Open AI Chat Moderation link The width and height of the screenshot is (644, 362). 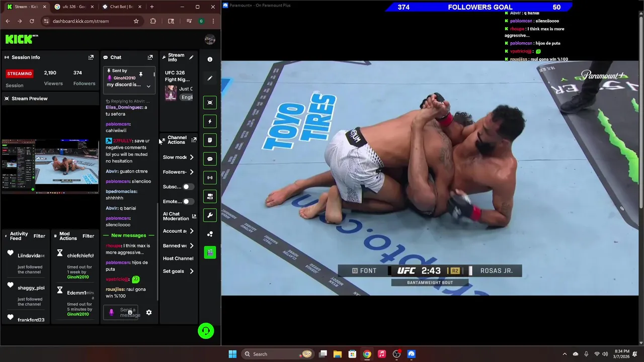click(x=179, y=216)
